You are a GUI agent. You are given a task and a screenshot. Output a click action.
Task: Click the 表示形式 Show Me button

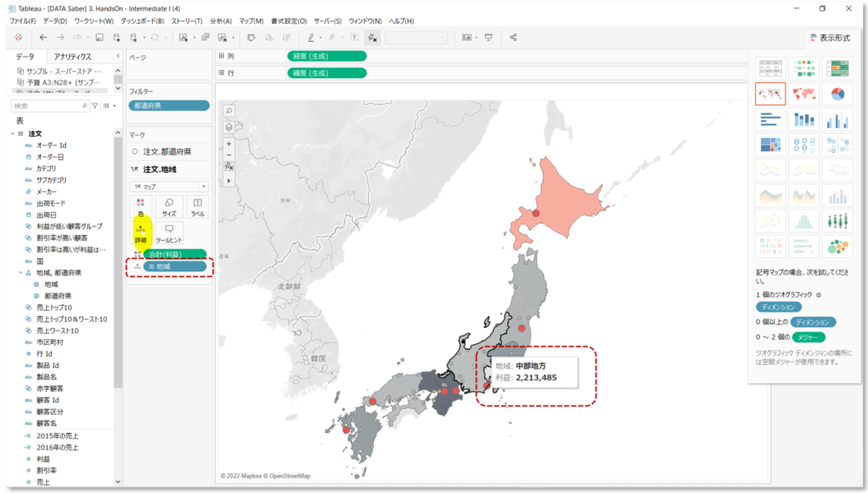click(x=829, y=38)
